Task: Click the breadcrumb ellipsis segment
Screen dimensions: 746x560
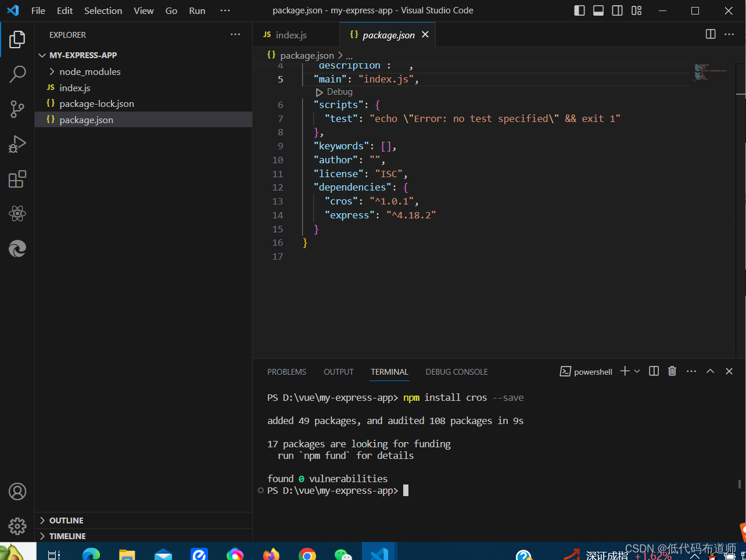Action: click(x=349, y=56)
